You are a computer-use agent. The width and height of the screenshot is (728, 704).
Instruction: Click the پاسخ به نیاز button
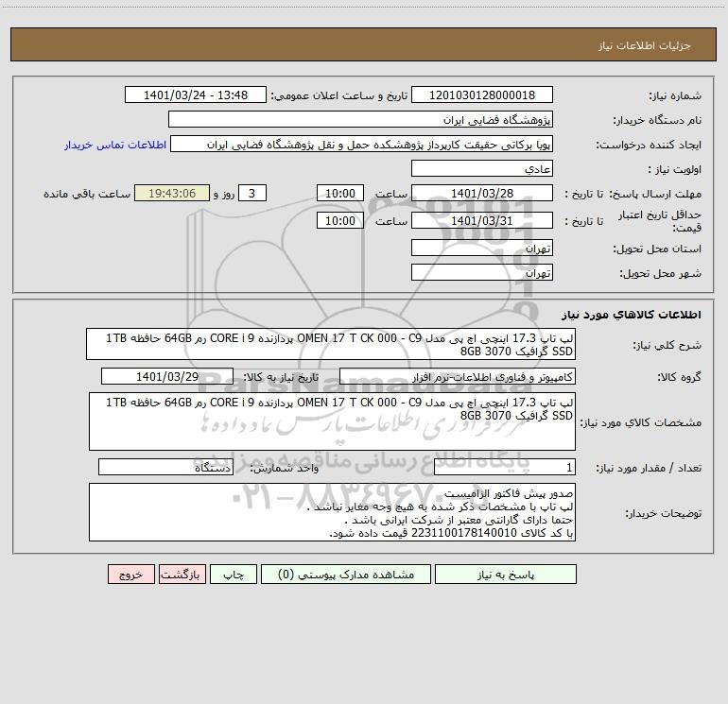505,575
